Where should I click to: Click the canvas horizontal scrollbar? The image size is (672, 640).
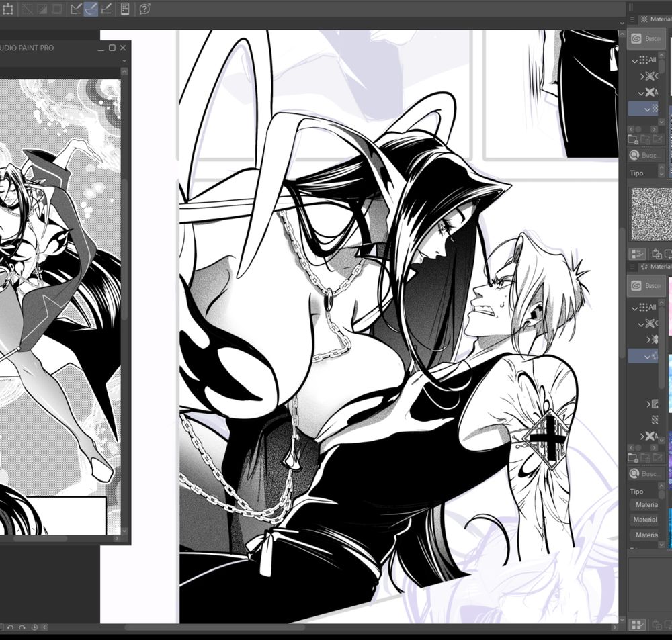tap(214, 627)
